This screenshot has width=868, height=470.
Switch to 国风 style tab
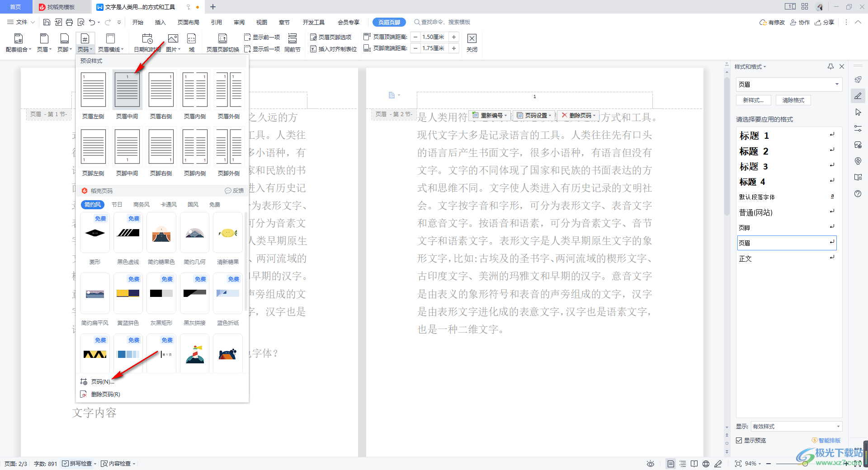tap(193, 205)
